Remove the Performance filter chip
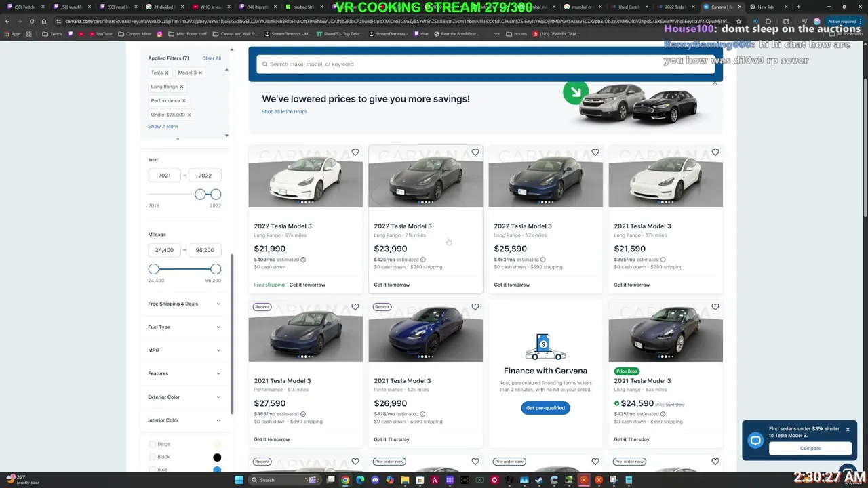The width and height of the screenshot is (868, 488). [184, 101]
